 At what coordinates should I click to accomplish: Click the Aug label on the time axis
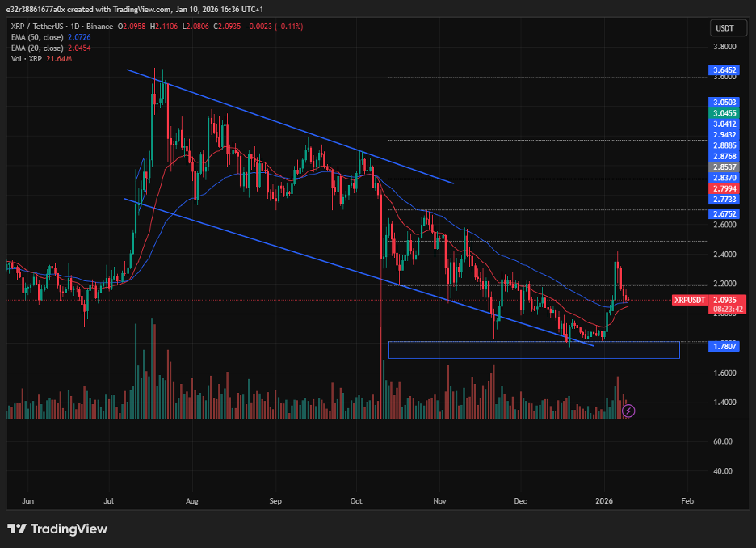coord(192,501)
